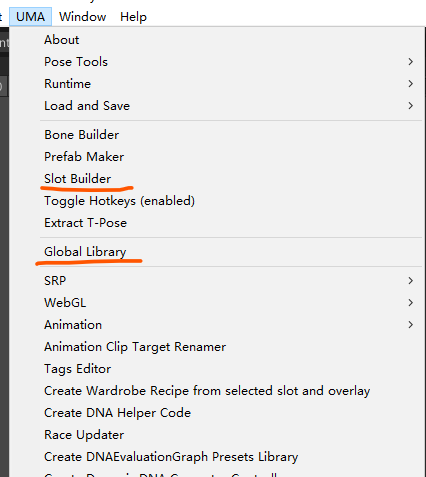Expand the Animation submenu arrow
This screenshot has width=426, height=477.
pos(411,325)
